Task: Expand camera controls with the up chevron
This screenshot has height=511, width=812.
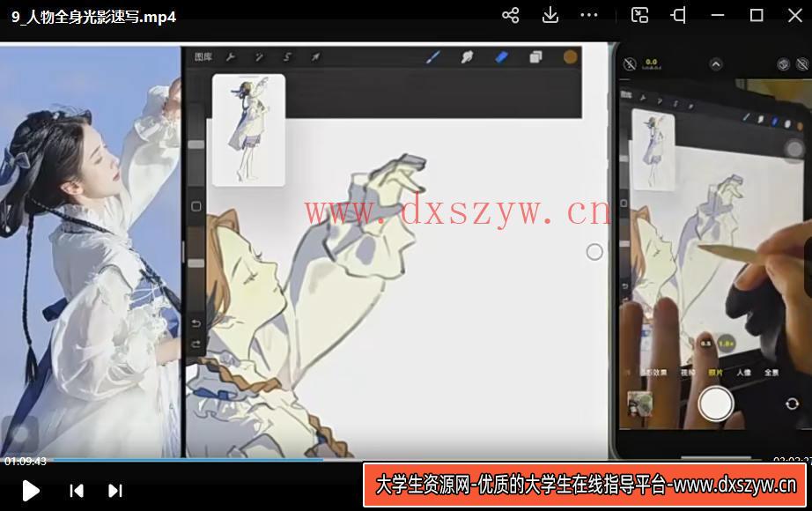Action: point(716,64)
